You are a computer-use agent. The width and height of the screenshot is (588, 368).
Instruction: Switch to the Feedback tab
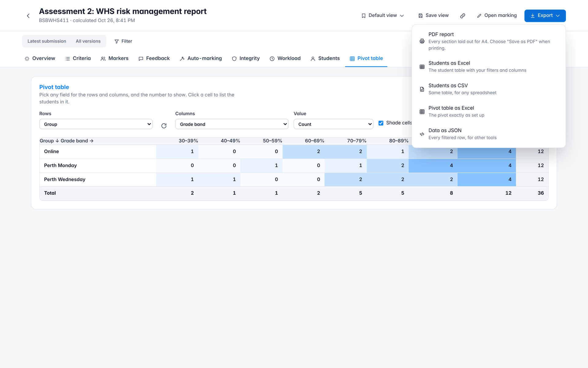point(154,59)
